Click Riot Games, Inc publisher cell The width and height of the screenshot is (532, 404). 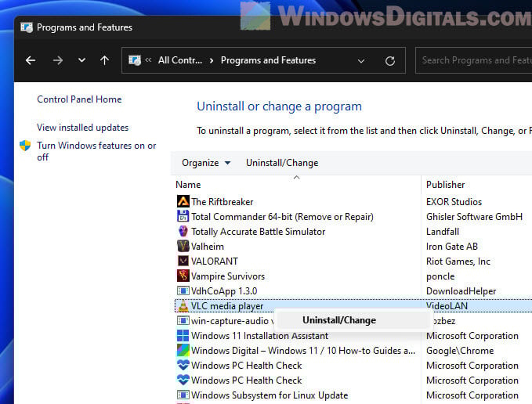tap(458, 262)
